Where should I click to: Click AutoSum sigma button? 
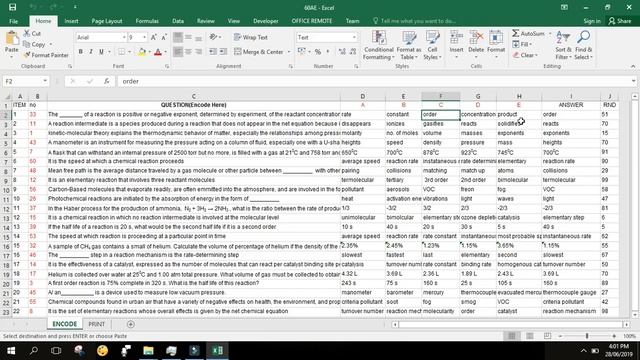tap(529, 33)
